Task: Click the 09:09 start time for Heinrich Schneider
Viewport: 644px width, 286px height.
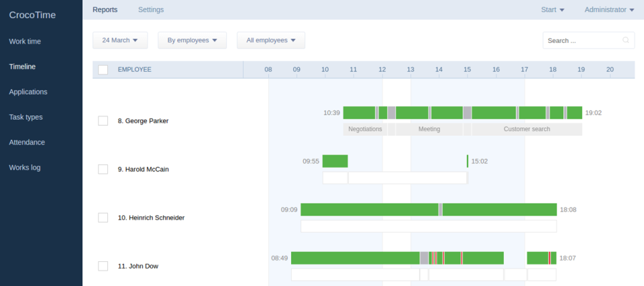Action: (x=289, y=210)
